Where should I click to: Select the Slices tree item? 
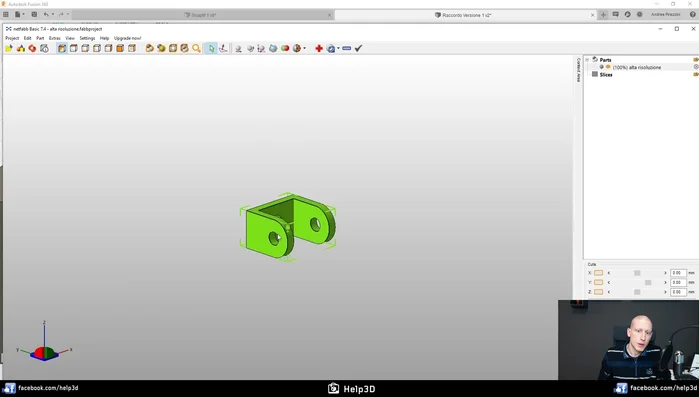point(606,74)
